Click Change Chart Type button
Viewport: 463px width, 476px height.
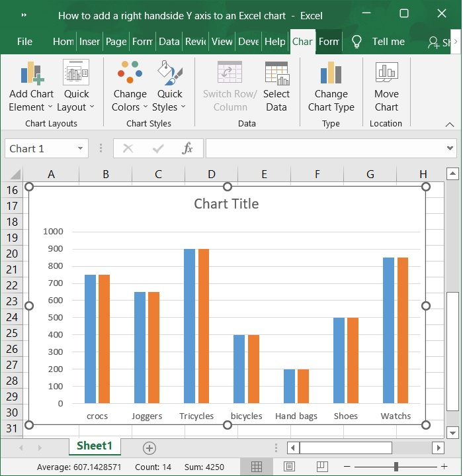(331, 87)
